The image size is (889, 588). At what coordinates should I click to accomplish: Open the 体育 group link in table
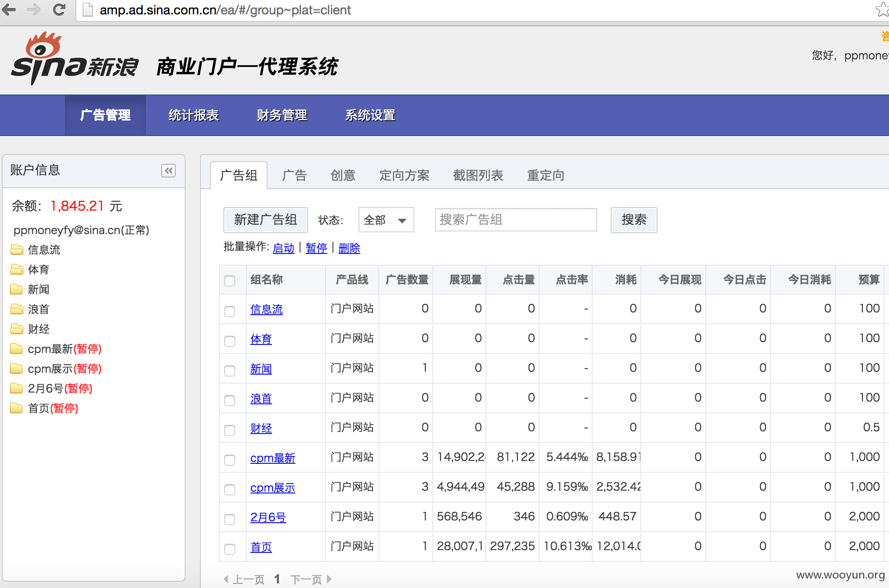tap(261, 339)
